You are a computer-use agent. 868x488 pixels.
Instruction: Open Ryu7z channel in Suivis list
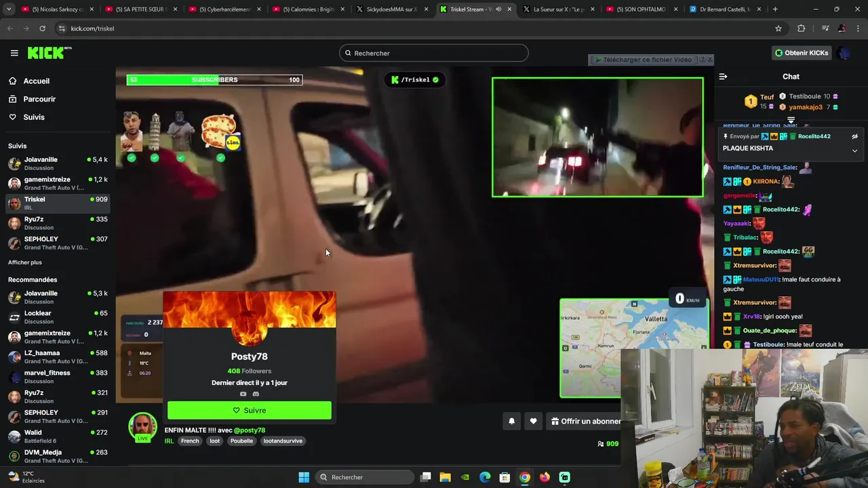click(x=58, y=223)
